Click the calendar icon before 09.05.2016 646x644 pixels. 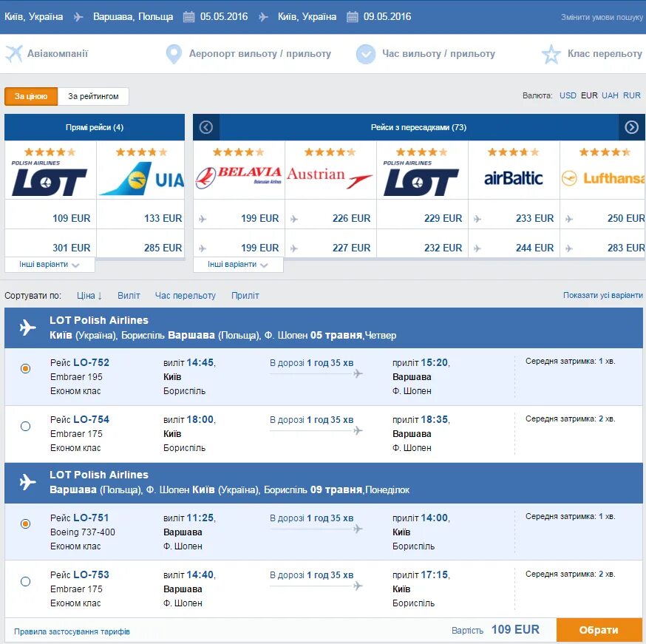pos(352,17)
